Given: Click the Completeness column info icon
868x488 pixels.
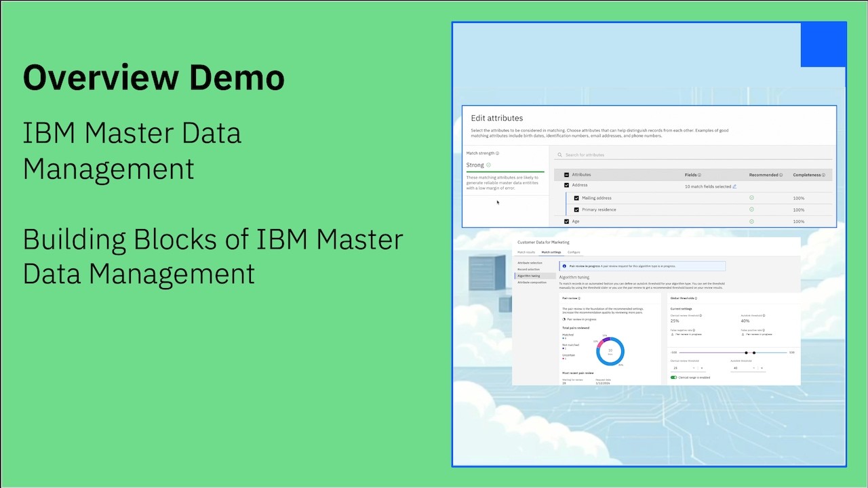Looking at the screenshot, I should (x=823, y=175).
